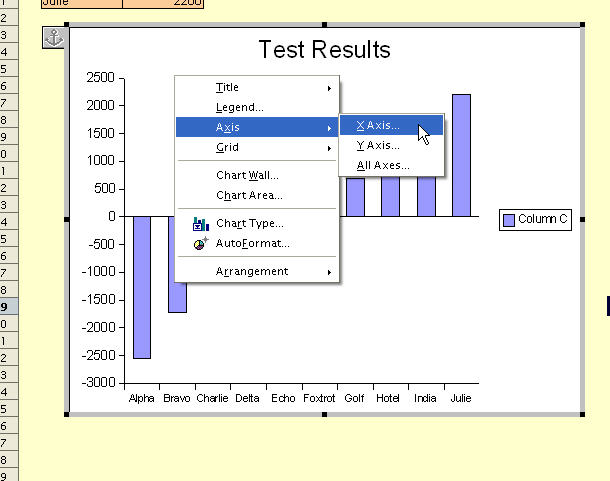Select the Hotel bar in the chart
This screenshot has width=610, height=481.
(390, 197)
